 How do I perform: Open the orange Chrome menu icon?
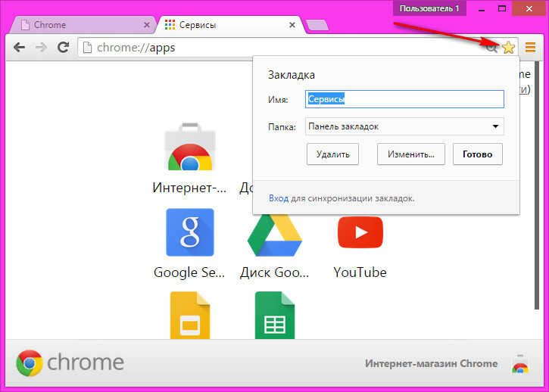(x=530, y=47)
